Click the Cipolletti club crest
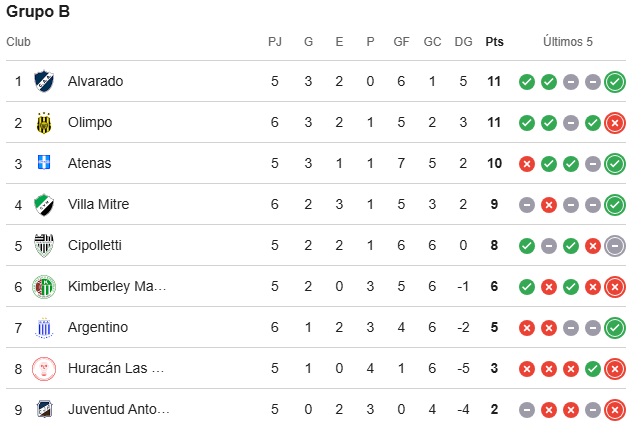The height and width of the screenshot is (441, 641). pos(44,246)
